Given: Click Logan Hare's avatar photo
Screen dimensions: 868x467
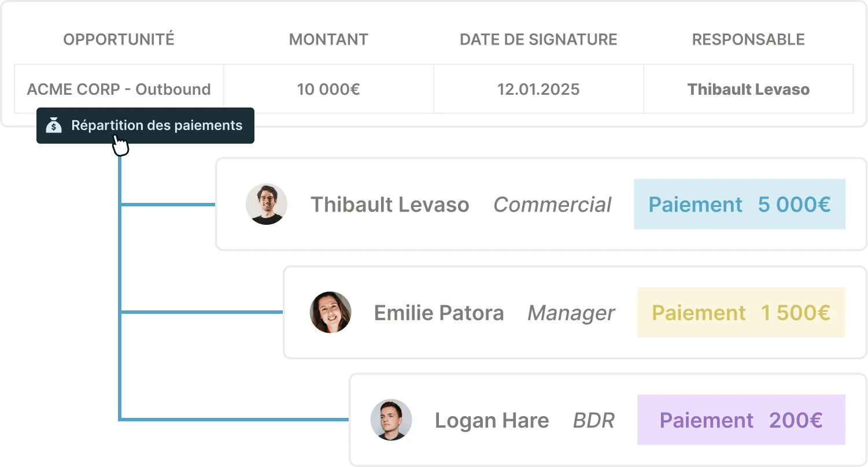Looking at the screenshot, I should point(391,420).
